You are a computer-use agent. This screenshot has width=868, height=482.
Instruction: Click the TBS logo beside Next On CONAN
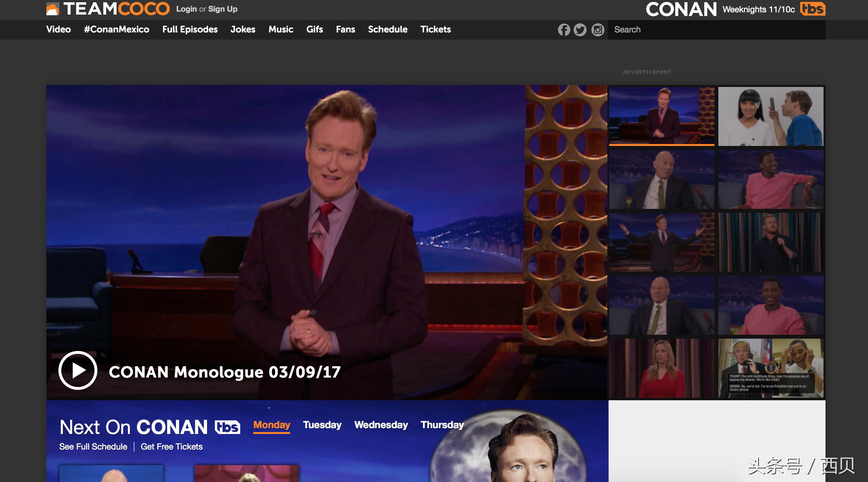pyautogui.click(x=228, y=428)
